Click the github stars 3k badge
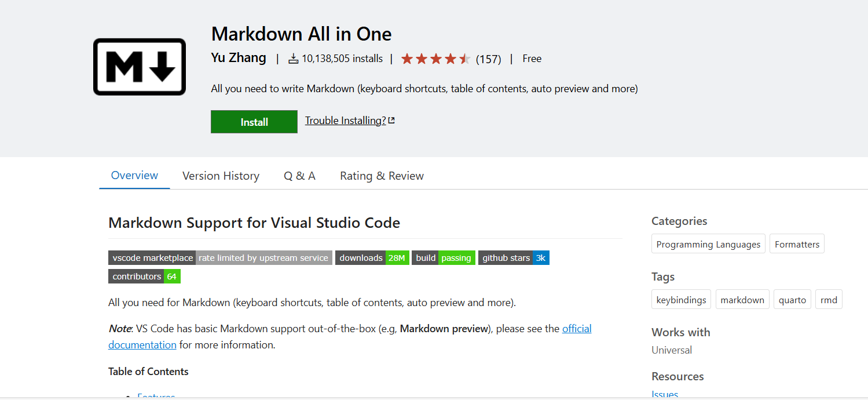The height and width of the screenshot is (400, 868). (514, 258)
